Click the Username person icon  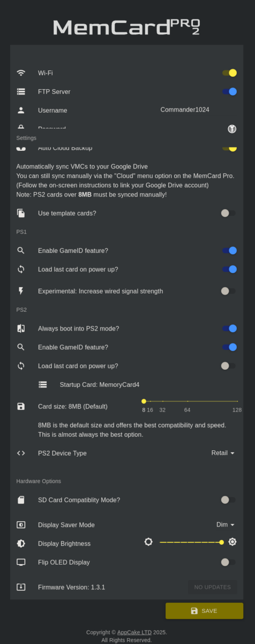click(21, 111)
